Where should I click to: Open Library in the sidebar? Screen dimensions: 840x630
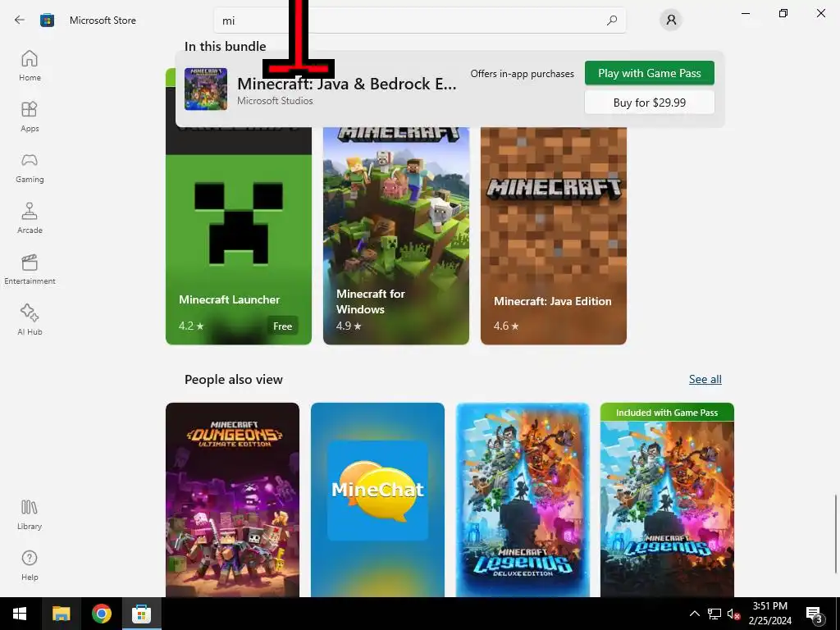30,514
